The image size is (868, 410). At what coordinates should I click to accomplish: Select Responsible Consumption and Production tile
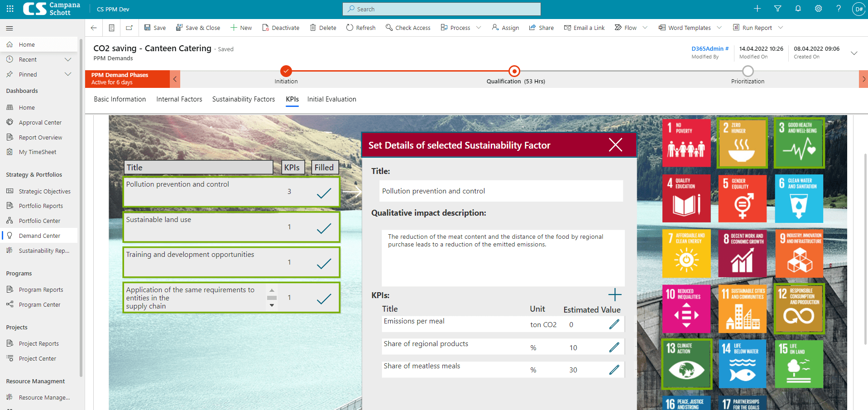pyautogui.click(x=799, y=309)
